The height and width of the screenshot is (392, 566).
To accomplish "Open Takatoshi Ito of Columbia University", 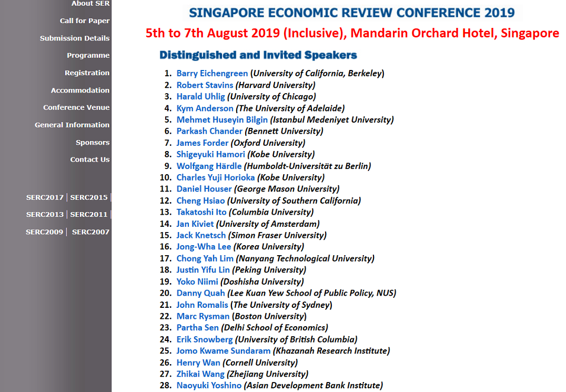I will pos(200,212).
